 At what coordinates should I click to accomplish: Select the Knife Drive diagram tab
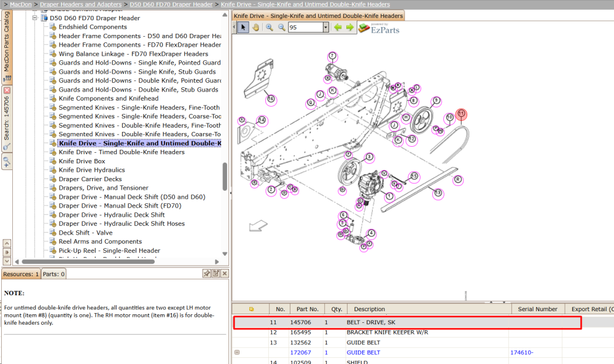[318, 16]
